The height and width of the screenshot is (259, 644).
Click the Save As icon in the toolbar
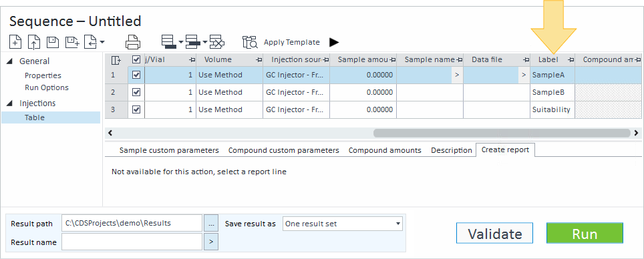(72, 42)
